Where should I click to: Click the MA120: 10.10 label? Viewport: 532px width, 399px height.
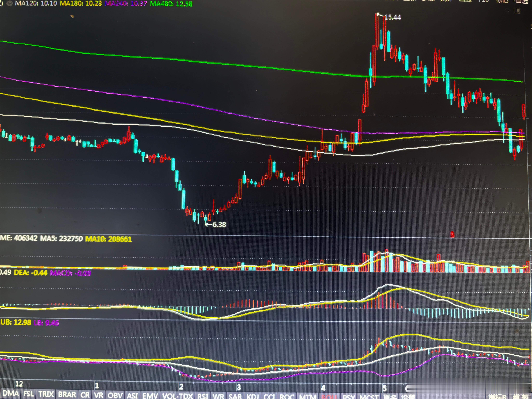pos(36,3)
